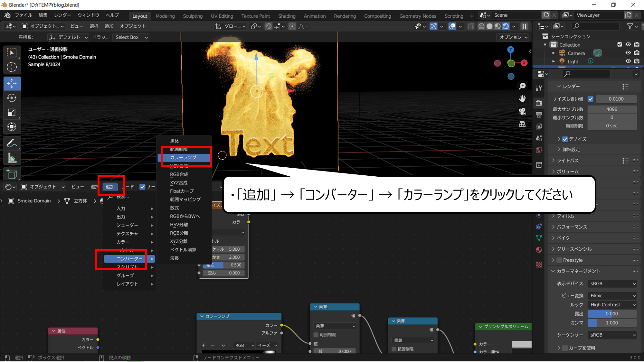Adjust the 露出 exposure slider
Viewport: 644px width, 362px height.
612,314
